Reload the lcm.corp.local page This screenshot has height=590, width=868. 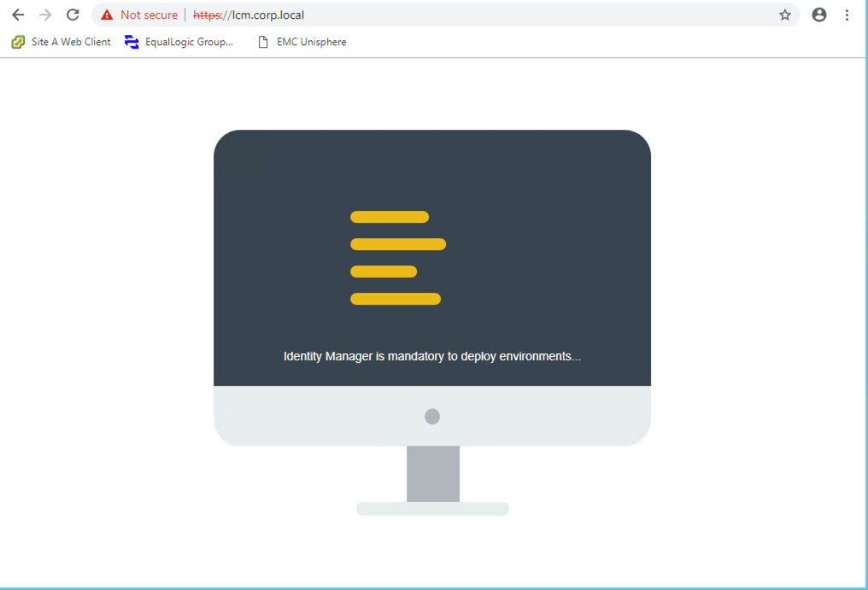pyautogui.click(x=73, y=15)
